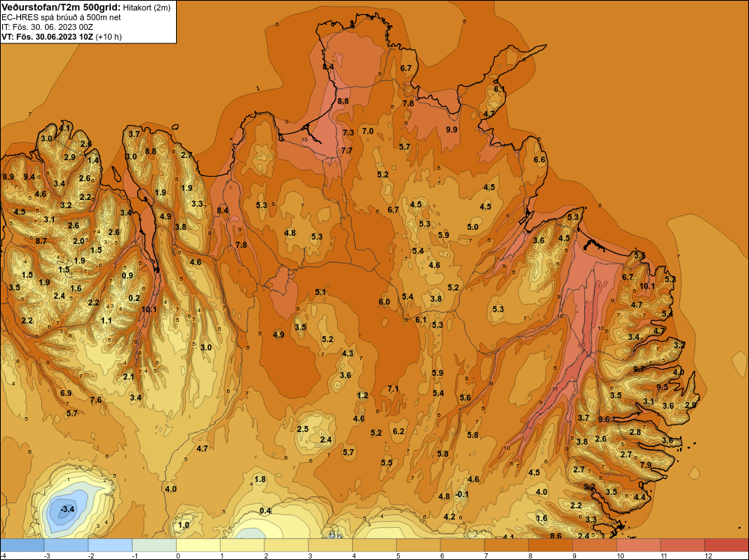Click the 9.4 temperature value in the west

click(30, 177)
